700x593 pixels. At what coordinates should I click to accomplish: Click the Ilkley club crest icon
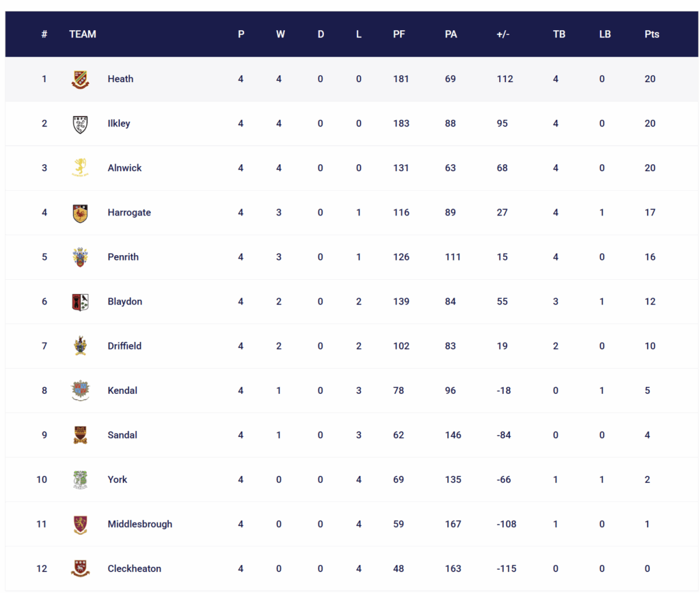(80, 124)
